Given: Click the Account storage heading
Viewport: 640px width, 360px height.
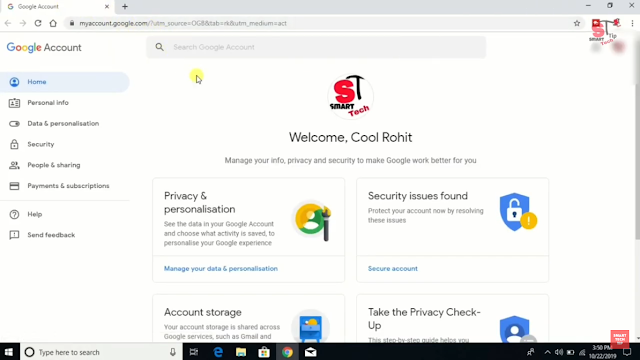Looking at the screenshot, I should coord(203,312).
